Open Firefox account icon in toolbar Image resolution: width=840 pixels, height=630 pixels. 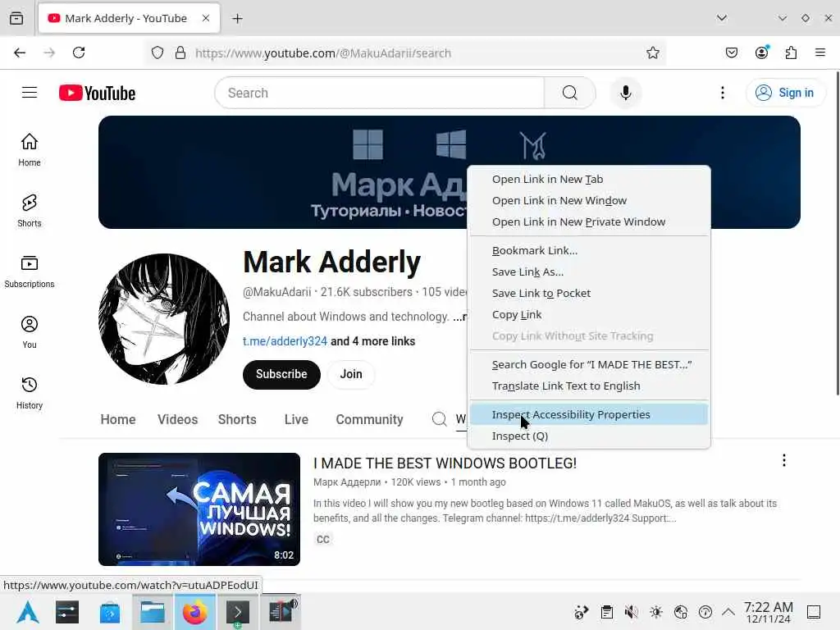[x=762, y=52]
